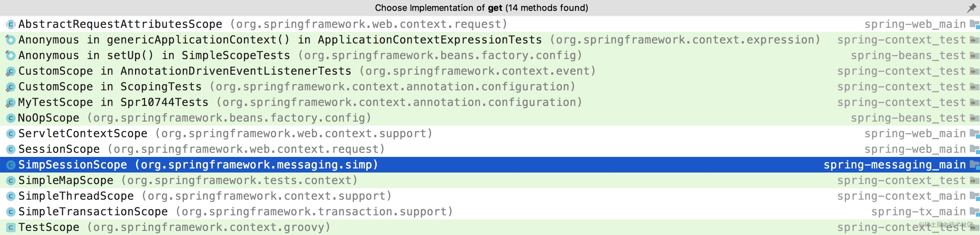Click the inner class icon for MyTestScope
Image resolution: width=980 pixels, height=235 pixels.
pos(11,103)
